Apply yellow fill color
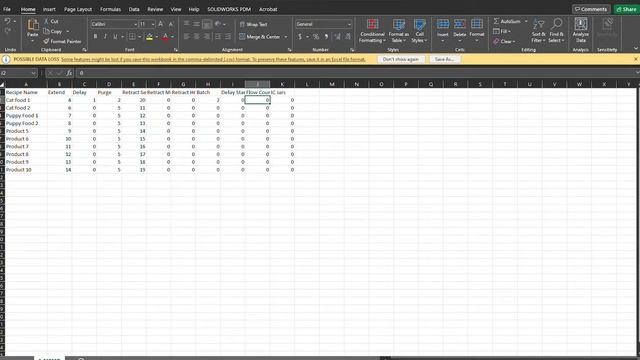The width and height of the screenshot is (640, 360). click(x=149, y=37)
